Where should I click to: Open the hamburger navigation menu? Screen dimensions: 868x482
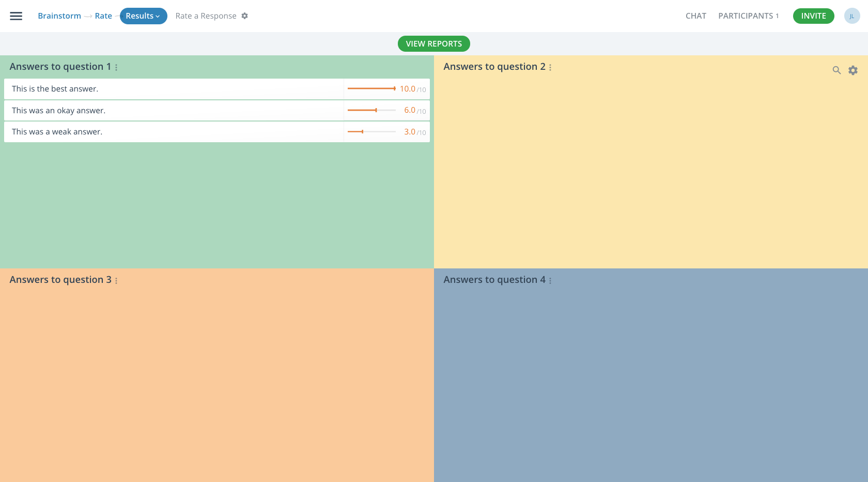click(16, 16)
